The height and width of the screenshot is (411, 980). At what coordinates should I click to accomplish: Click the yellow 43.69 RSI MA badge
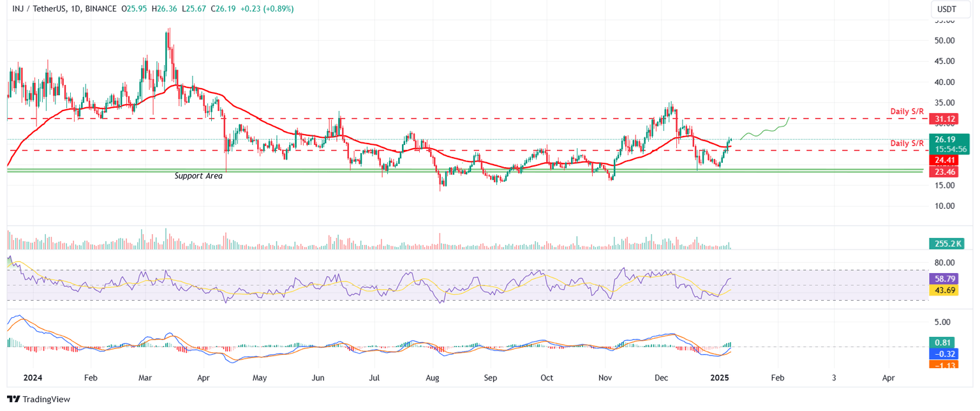943,290
